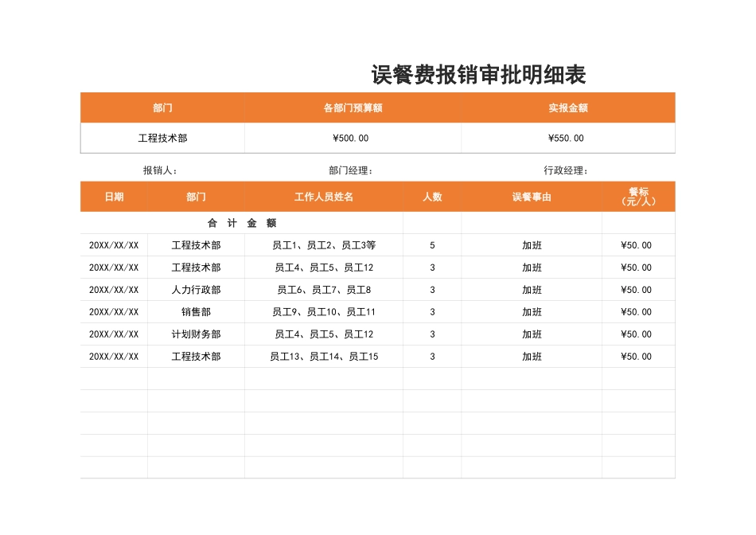Select the 人力行政部 department cell
This screenshot has height=535, width=756.
coord(196,290)
